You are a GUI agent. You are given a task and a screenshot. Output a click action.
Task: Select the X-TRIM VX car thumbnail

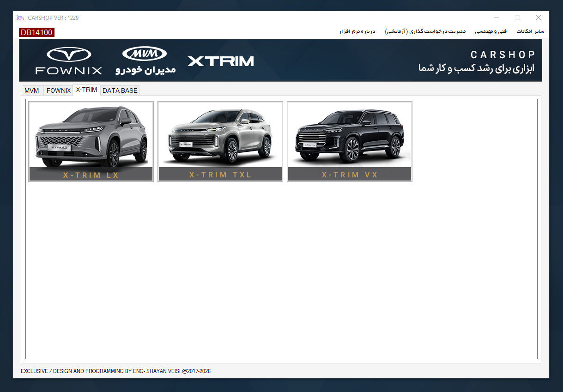click(350, 142)
